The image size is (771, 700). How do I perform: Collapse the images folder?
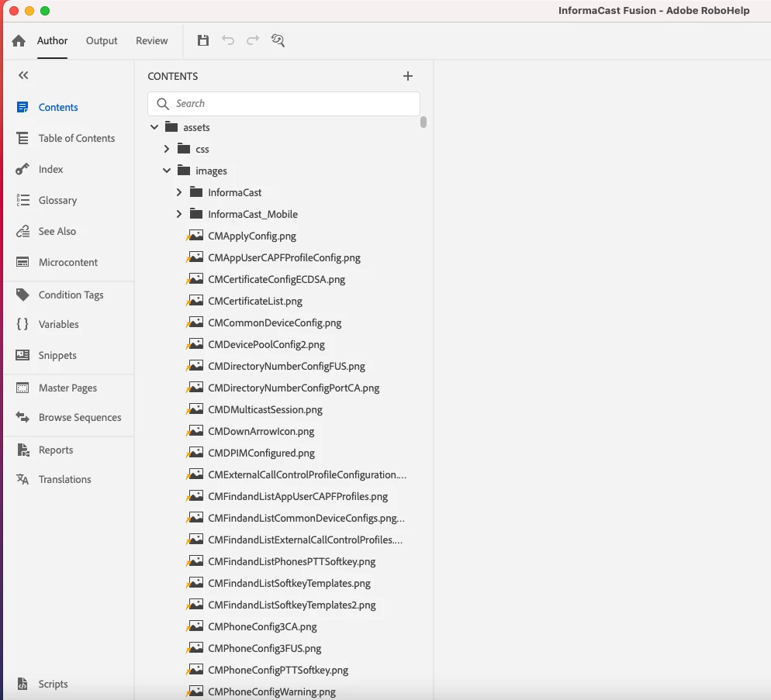pyautogui.click(x=167, y=171)
